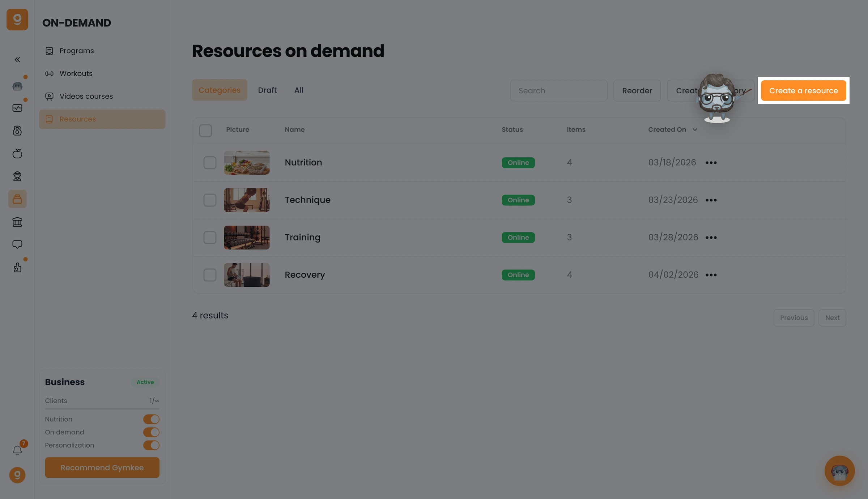Open the account profile icon at bottom
The width and height of the screenshot is (868, 499).
tap(17, 475)
